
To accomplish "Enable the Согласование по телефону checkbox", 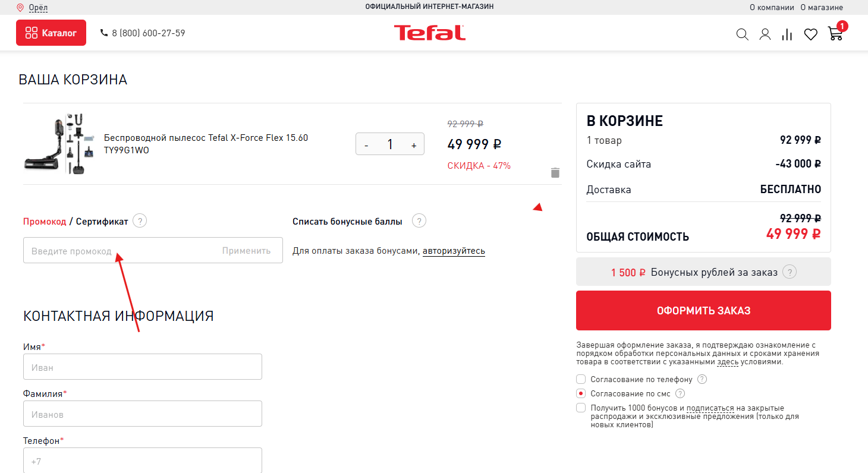I will [581, 379].
